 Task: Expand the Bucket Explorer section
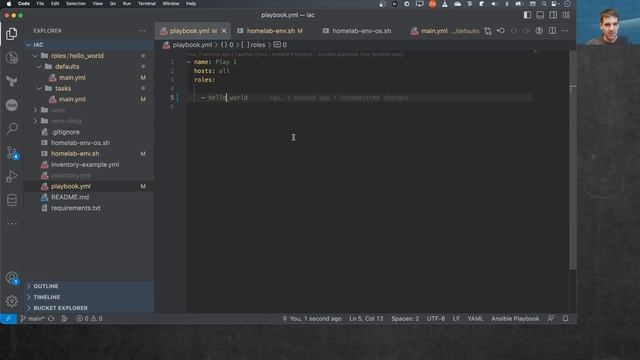(x=89, y=308)
